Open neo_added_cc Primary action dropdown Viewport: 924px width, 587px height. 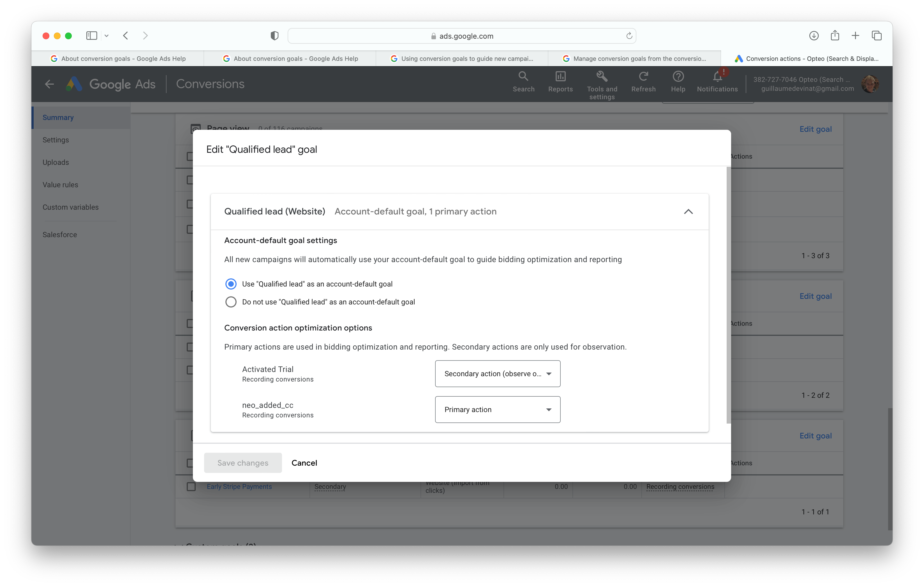(497, 409)
